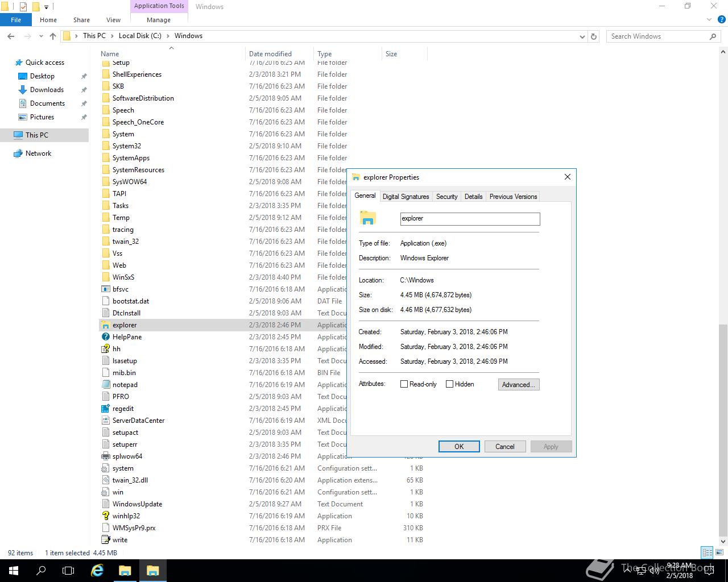
Task: Click the hh help file icon
Action: coord(105,349)
